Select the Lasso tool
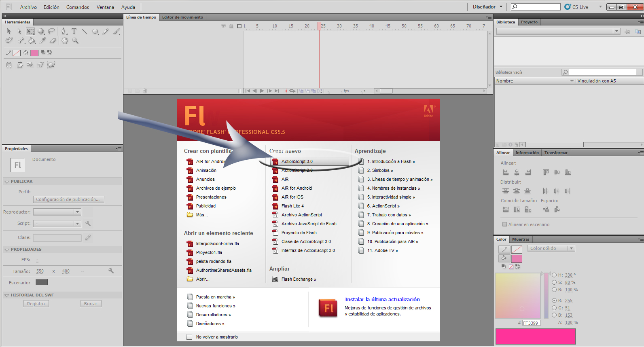 point(51,31)
